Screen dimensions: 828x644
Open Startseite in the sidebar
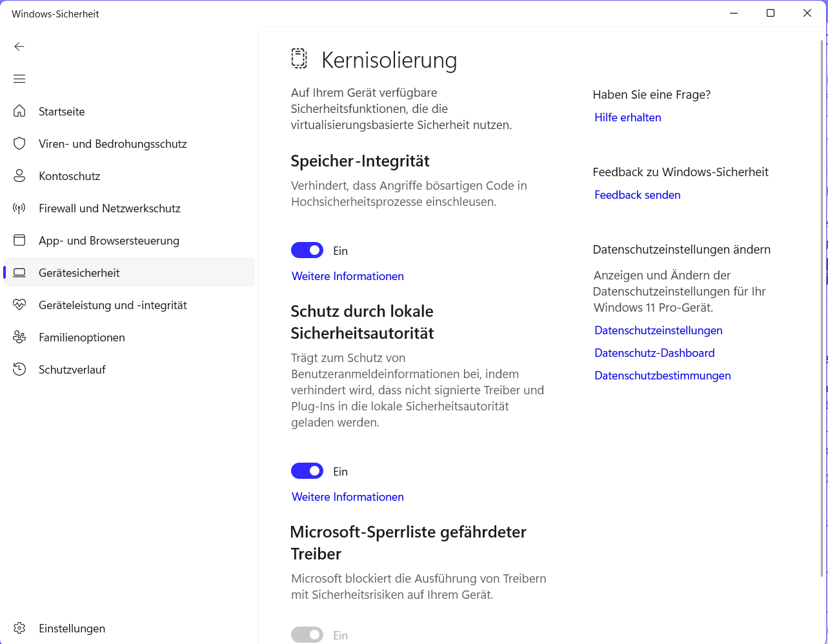129,111
